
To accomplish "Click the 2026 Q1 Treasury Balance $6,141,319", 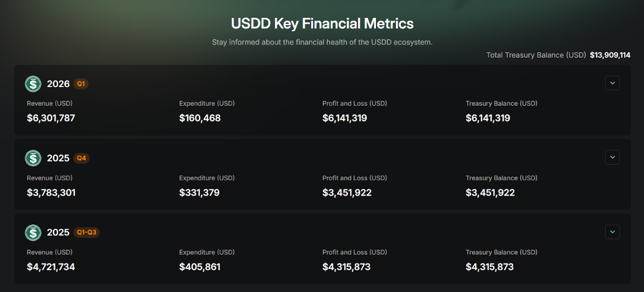I will click(487, 118).
